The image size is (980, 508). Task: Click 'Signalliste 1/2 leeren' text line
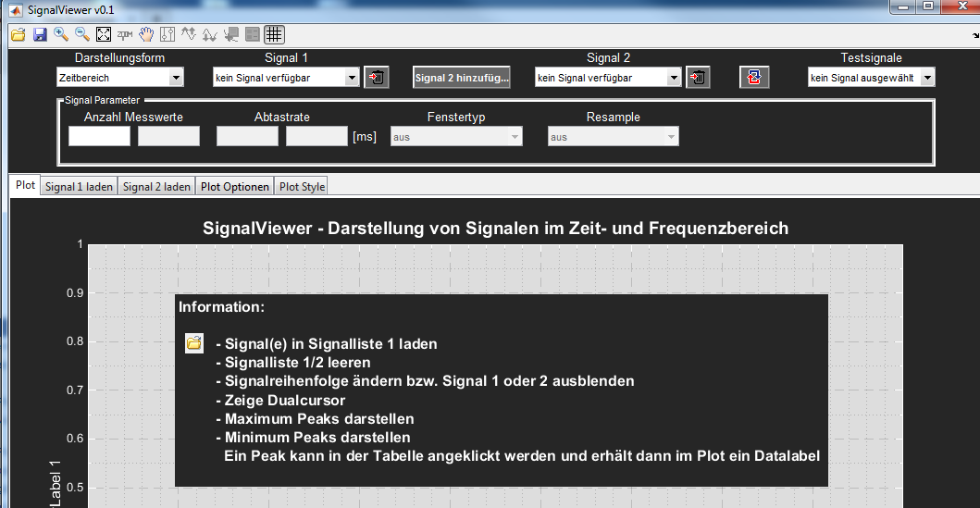(x=293, y=363)
